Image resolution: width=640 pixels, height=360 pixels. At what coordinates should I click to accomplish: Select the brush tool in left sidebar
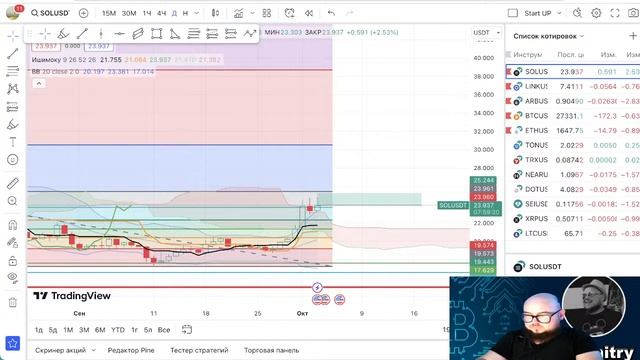(x=13, y=124)
